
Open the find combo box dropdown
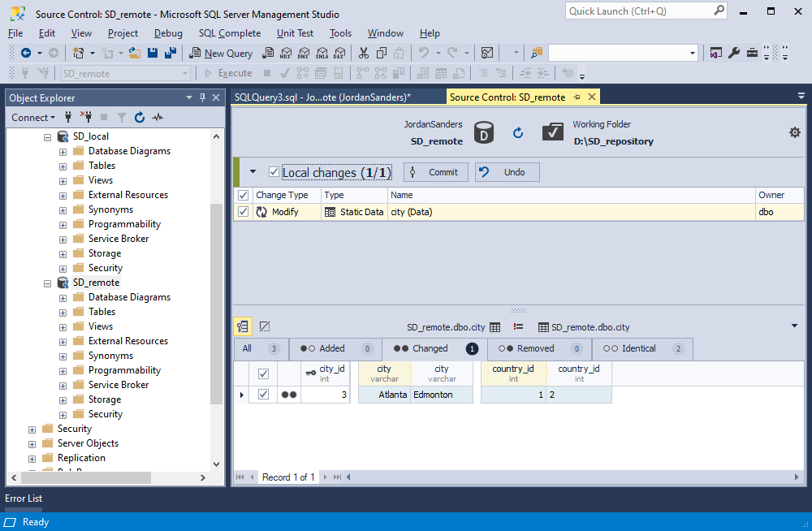692,53
